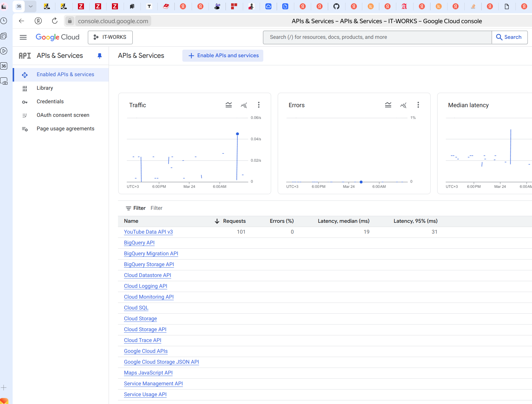Screen dimensions: 532x404
Task: Focus the resources search input field
Action: tap(377, 37)
